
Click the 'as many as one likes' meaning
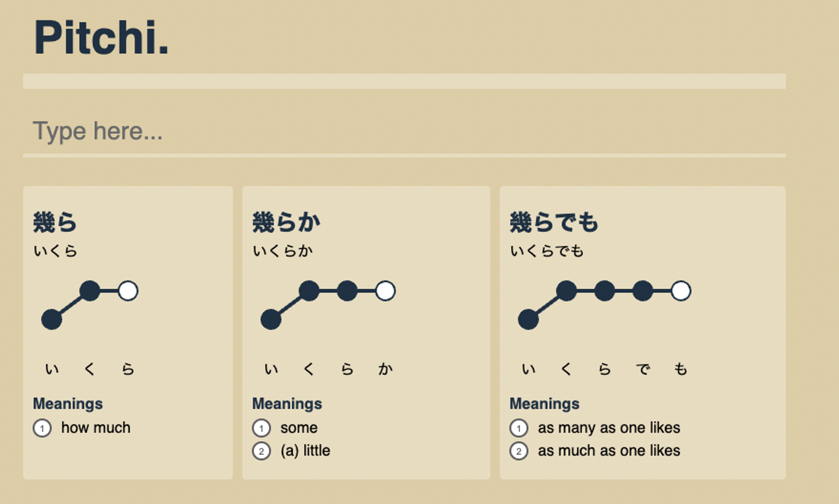click(609, 428)
